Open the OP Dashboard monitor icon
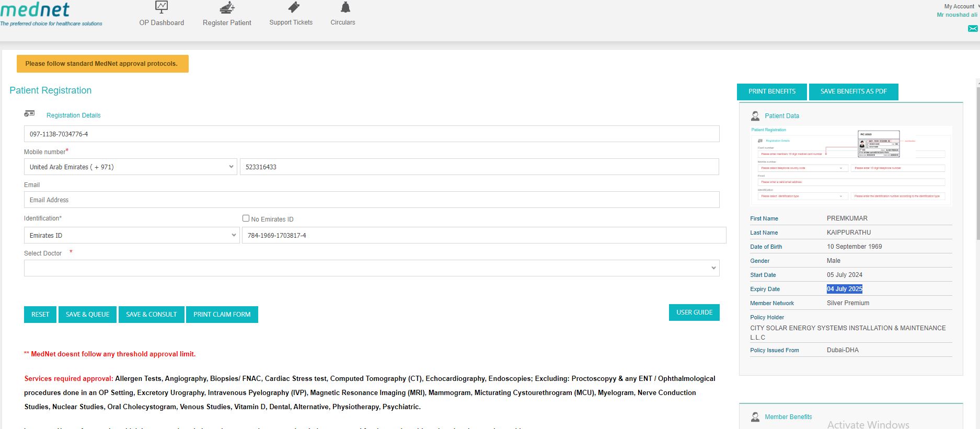 click(x=162, y=7)
